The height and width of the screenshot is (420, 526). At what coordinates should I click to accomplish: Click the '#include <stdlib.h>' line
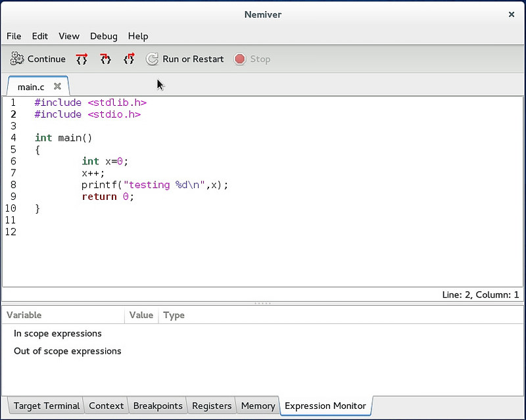[x=91, y=103]
